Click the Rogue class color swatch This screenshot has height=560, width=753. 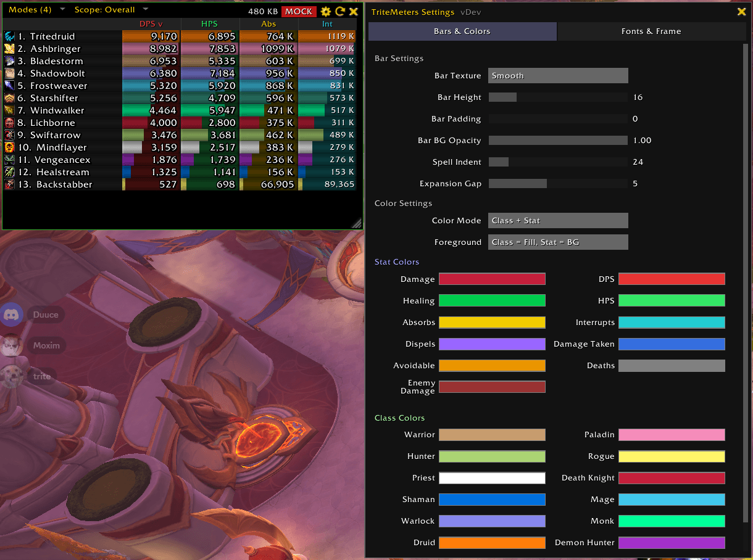coord(672,456)
